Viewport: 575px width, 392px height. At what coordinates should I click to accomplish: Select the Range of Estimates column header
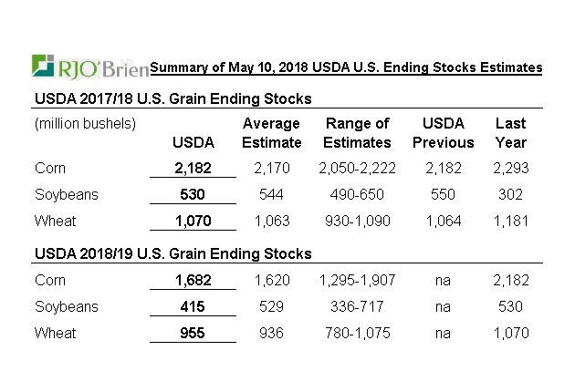point(358,133)
